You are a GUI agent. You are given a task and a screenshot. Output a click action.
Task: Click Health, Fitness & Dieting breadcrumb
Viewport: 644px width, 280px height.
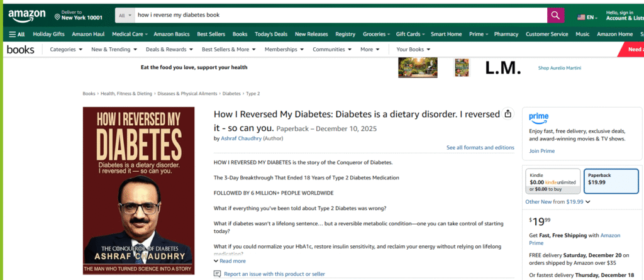click(126, 94)
